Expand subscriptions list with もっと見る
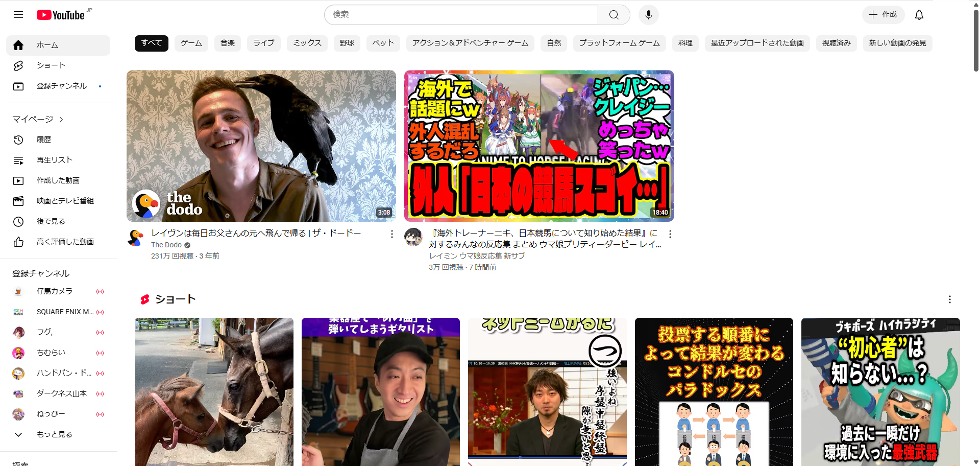 (x=54, y=434)
